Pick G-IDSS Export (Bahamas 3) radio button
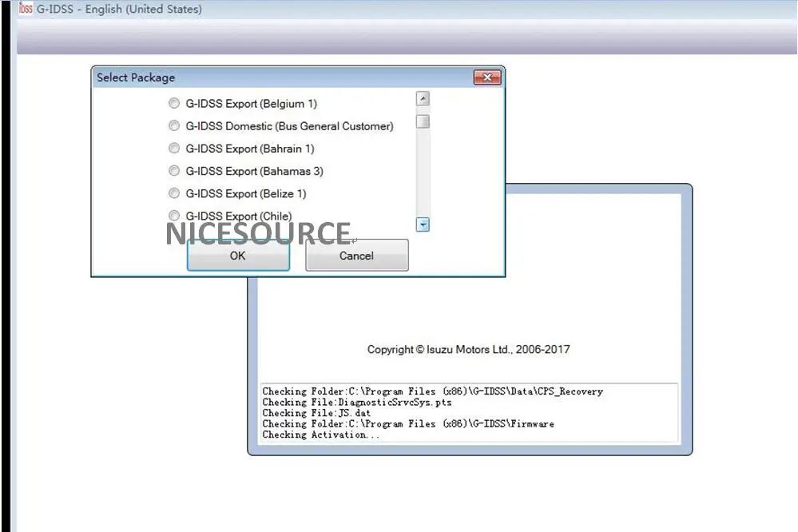 coord(174,171)
